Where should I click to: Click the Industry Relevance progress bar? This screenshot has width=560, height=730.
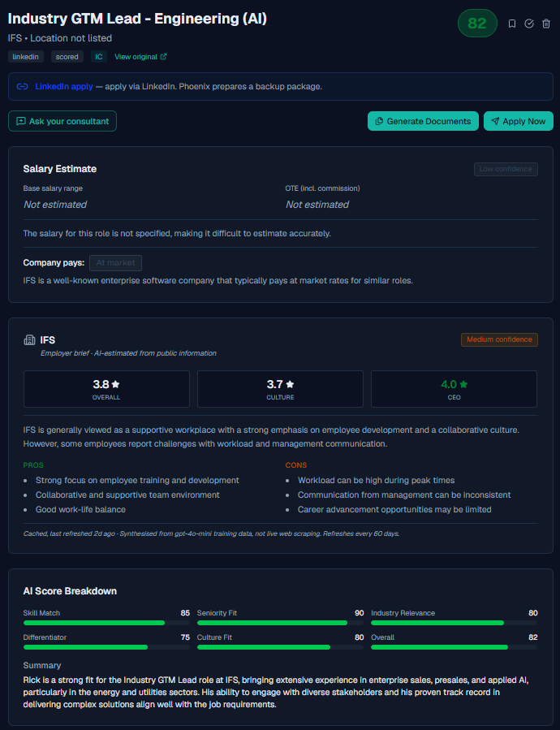(454, 623)
